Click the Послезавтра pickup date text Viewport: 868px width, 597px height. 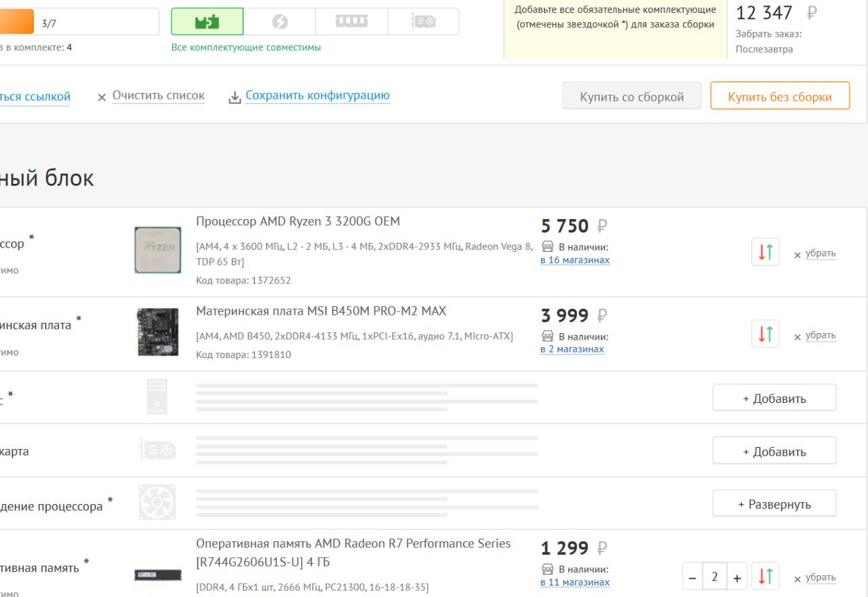coord(764,49)
